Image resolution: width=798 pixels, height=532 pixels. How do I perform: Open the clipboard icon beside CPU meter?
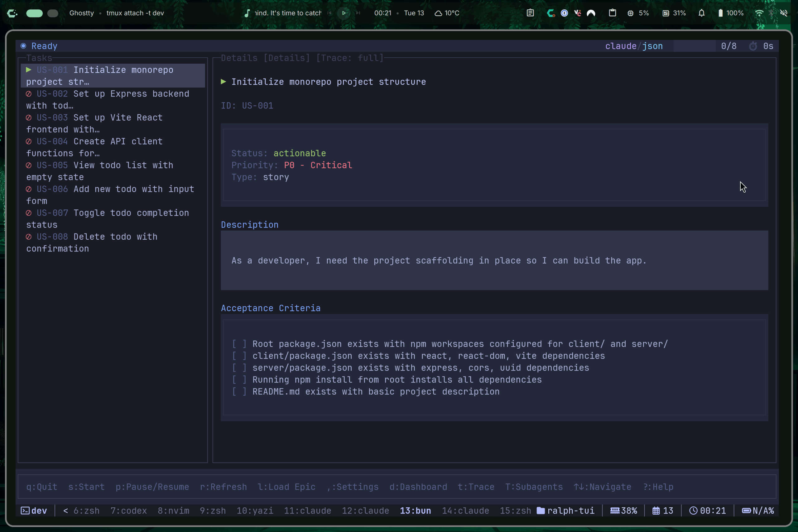click(613, 13)
